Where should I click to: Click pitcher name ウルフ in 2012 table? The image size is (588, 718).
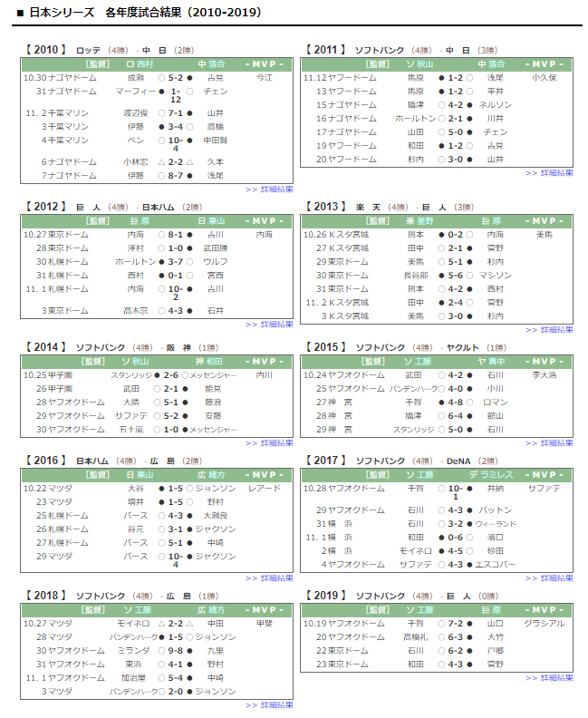(x=215, y=262)
